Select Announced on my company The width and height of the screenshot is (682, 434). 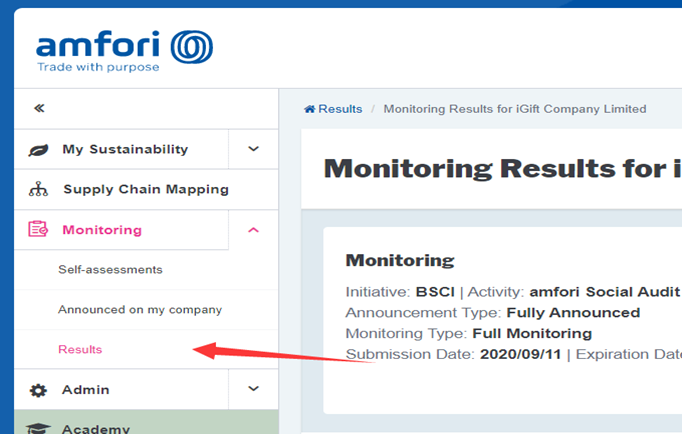pyautogui.click(x=139, y=310)
